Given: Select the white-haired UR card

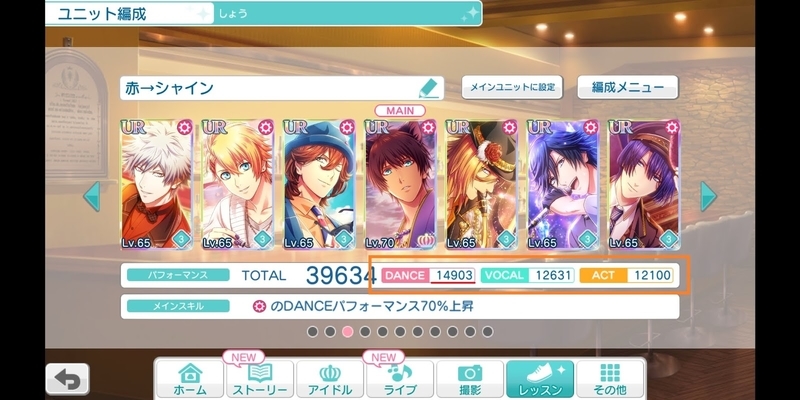Looking at the screenshot, I should click(157, 184).
